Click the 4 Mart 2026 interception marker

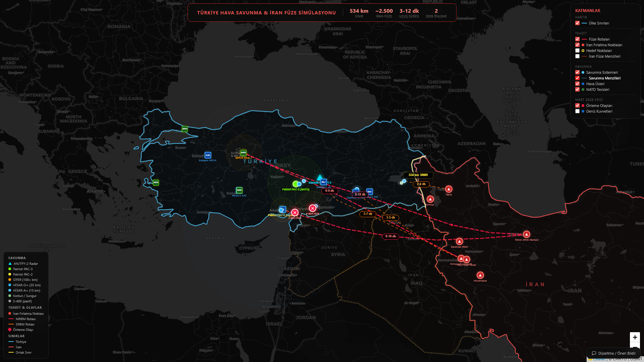tap(294, 213)
